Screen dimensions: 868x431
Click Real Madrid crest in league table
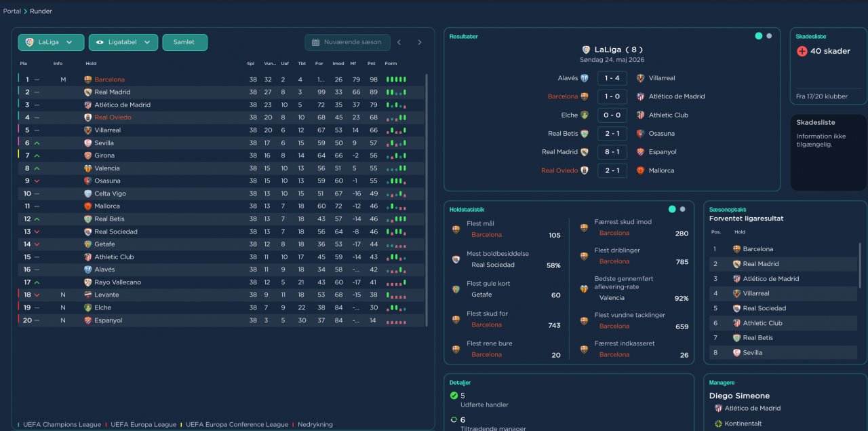87,92
